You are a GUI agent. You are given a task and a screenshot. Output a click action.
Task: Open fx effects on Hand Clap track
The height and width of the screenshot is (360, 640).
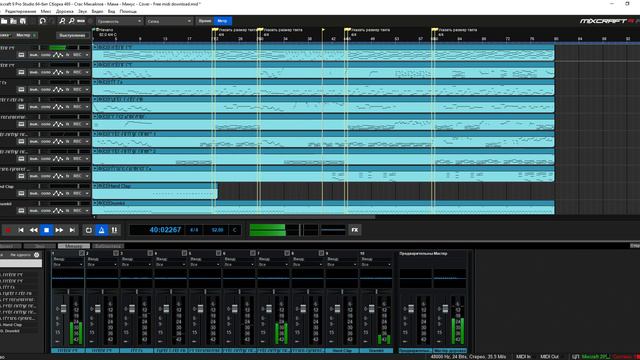[67, 193]
